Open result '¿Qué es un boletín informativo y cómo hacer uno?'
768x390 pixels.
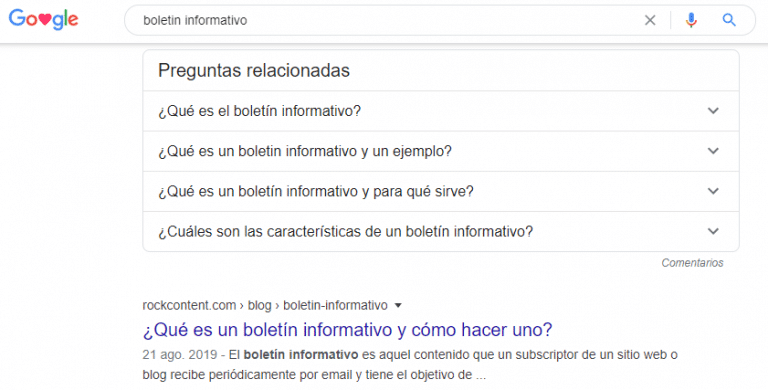pos(347,330)
